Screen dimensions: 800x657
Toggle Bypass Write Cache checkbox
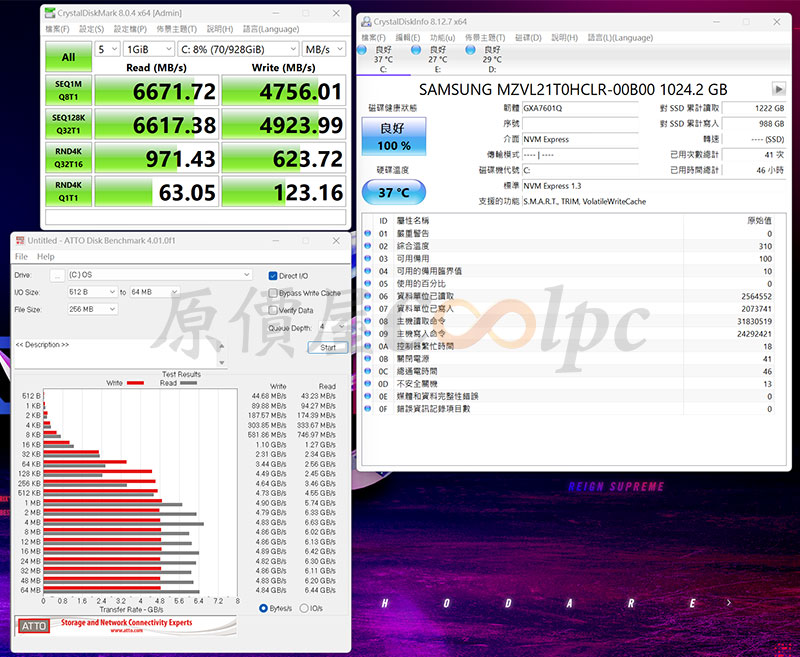coord(273,293)
